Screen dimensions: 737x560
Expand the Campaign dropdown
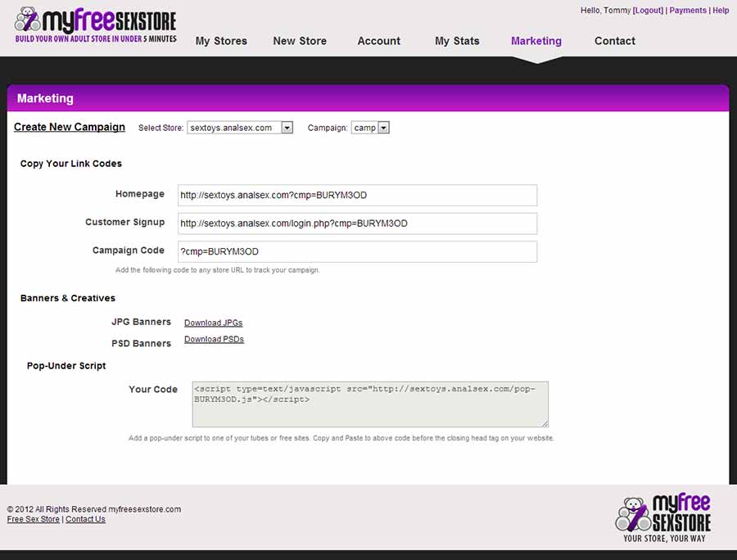coord(370,128)
